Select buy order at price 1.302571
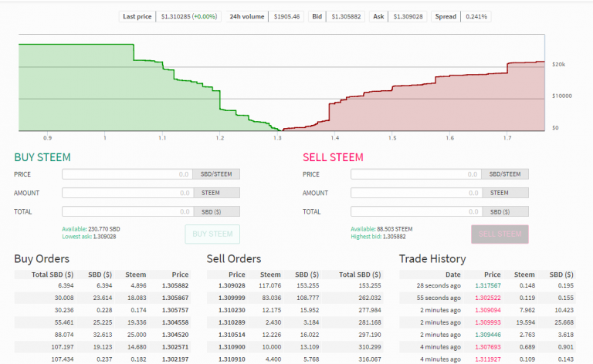 coord(103,346)
